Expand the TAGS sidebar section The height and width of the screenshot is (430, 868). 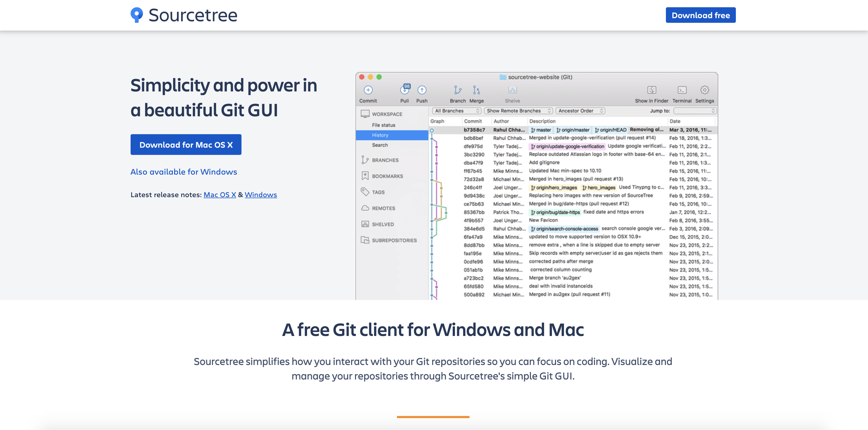[378, 192]
